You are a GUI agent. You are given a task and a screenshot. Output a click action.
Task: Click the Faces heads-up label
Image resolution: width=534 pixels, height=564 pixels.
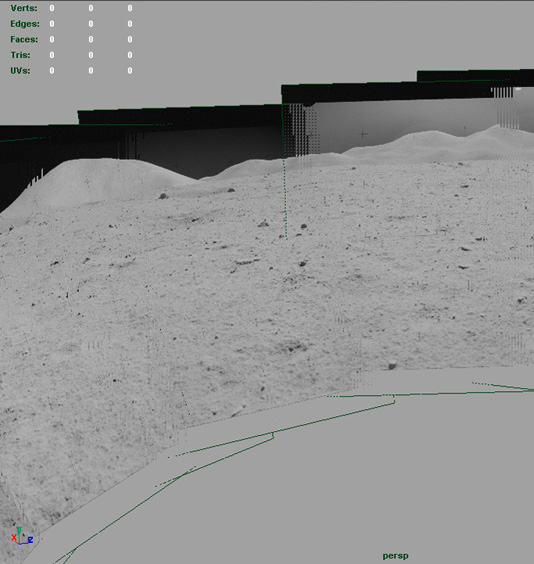(24, 39)
